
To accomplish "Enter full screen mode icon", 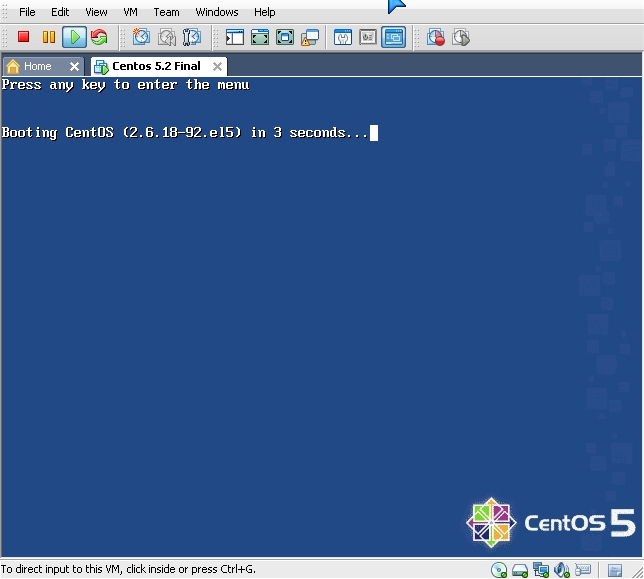I will pos(285,37).
